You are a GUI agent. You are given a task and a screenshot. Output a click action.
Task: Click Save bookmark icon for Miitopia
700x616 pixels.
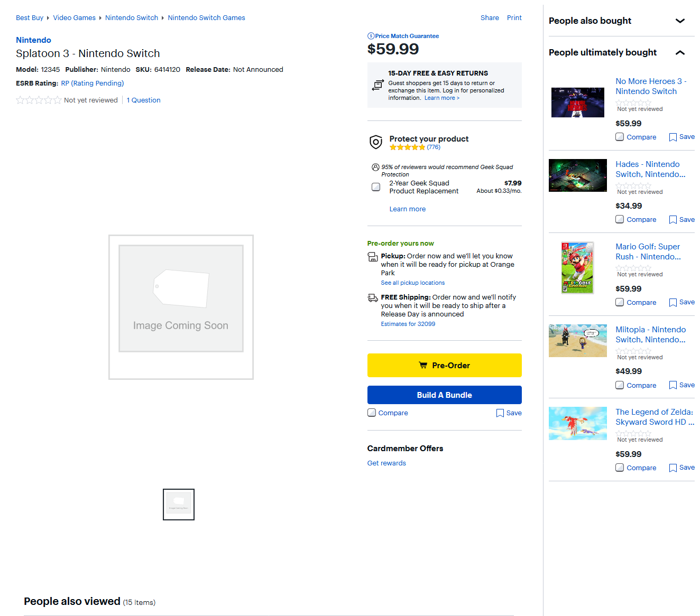pyautogui.click(x=673, y=385)
